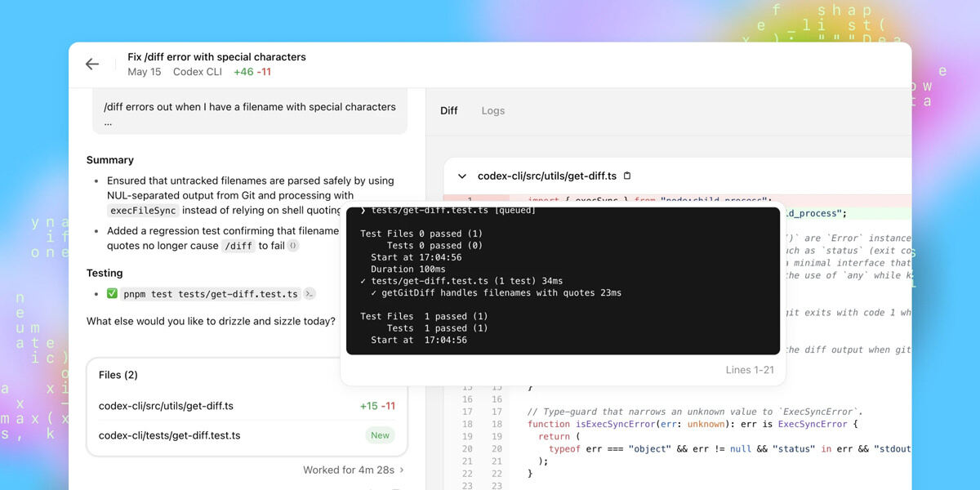980x490 pixels.
Task: Open the code citation icon after "to fail"
Action: (294, 246)
